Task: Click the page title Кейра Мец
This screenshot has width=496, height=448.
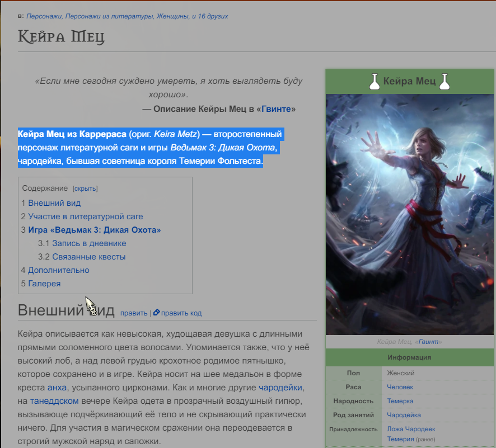Action: pos(61,37)
